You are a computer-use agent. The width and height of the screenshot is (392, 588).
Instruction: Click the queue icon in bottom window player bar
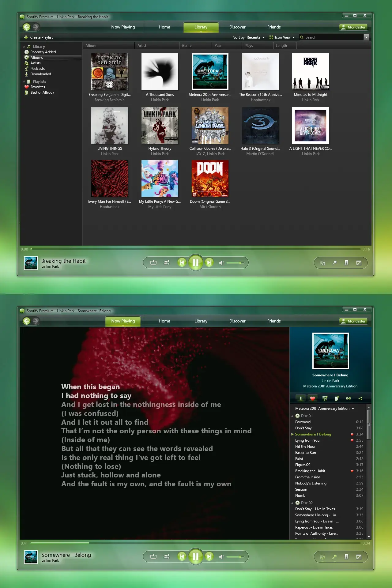[x=322, y=557]
